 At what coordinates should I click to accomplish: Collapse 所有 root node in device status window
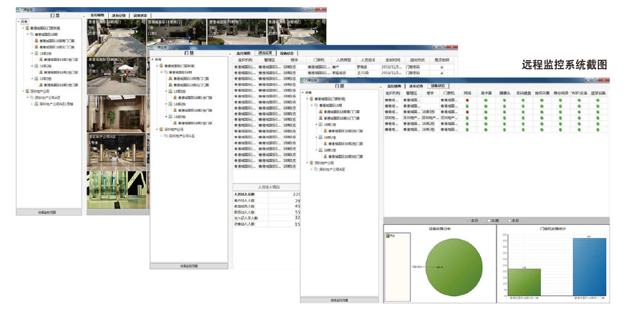point(303,92)
